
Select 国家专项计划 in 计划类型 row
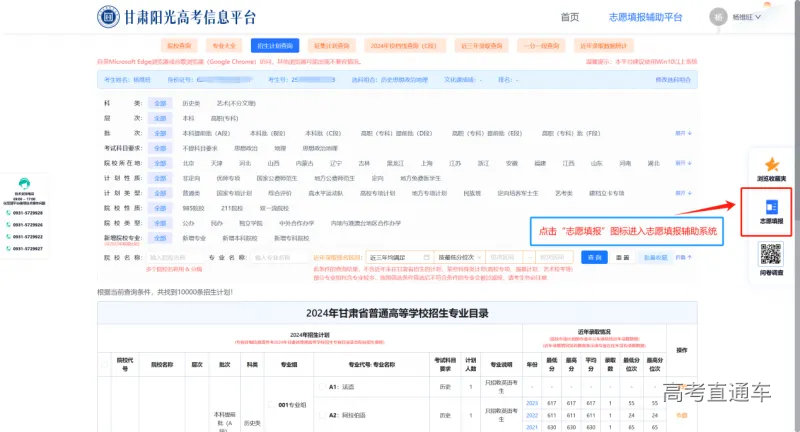point(234,193)
